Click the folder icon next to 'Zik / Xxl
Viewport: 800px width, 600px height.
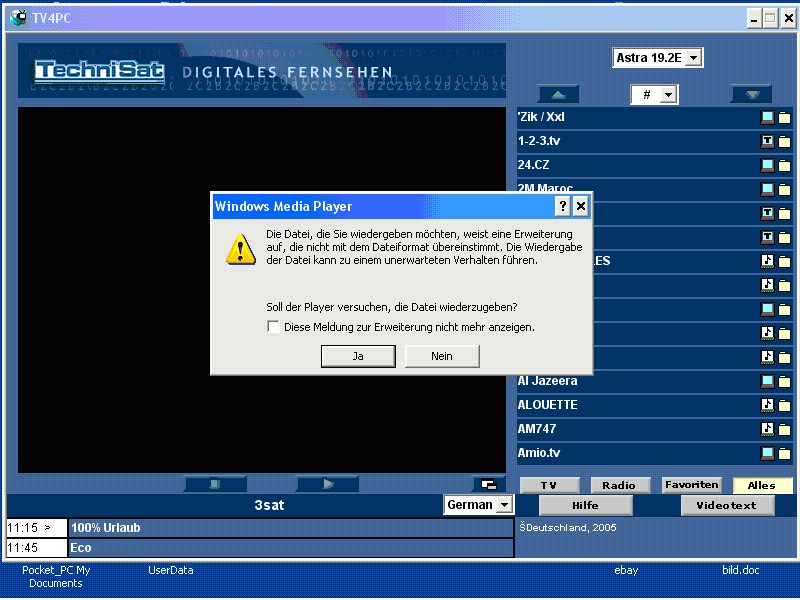[784, 118]
